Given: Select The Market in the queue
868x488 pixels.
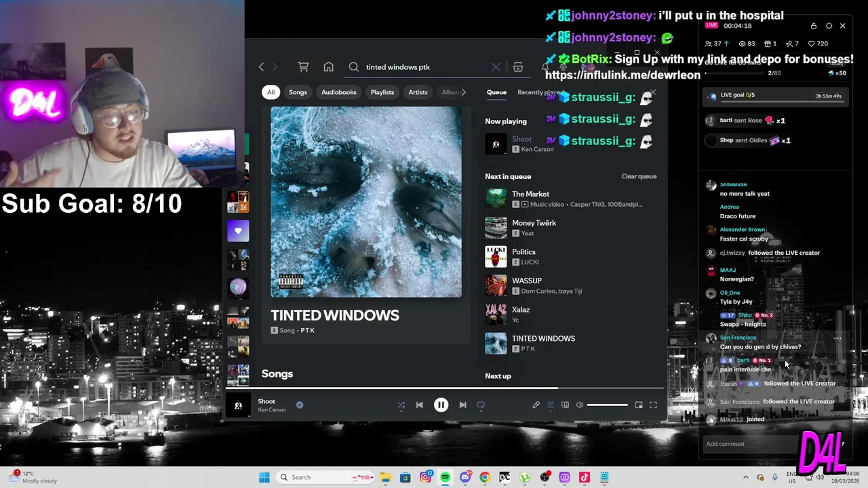Looking at the screenshot, I should coord(571,199).
